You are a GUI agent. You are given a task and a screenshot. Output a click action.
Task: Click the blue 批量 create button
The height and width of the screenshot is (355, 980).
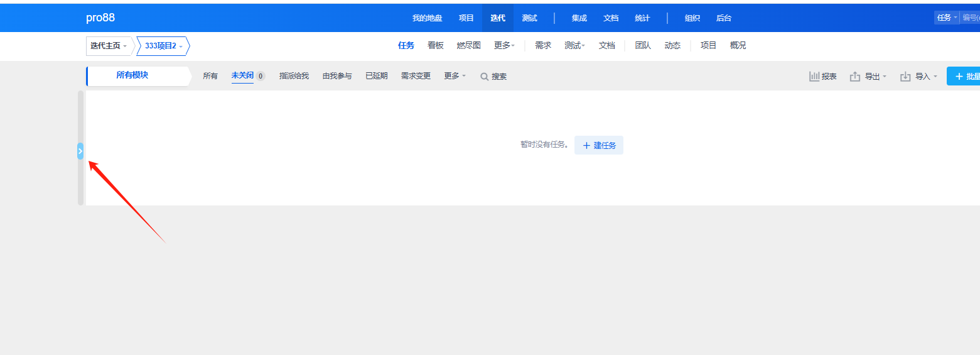(x=964, y=76)
